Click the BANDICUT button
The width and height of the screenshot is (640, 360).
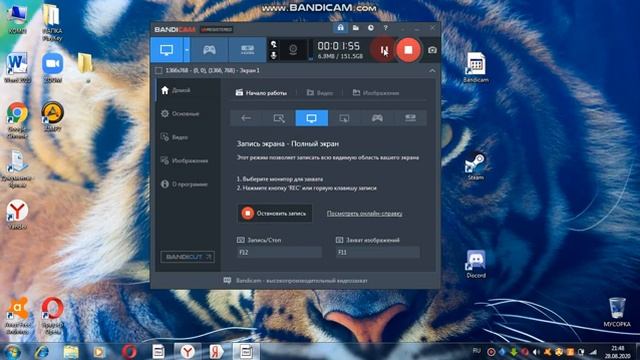187,257
